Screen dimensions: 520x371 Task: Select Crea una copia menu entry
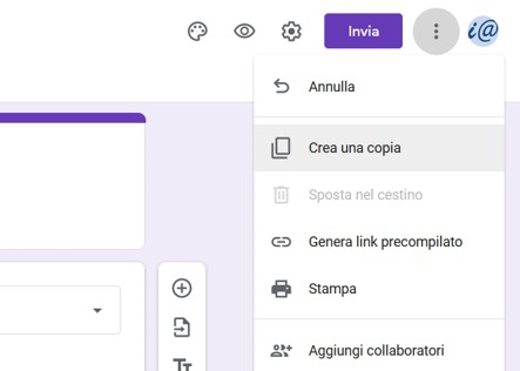[379, 148]
